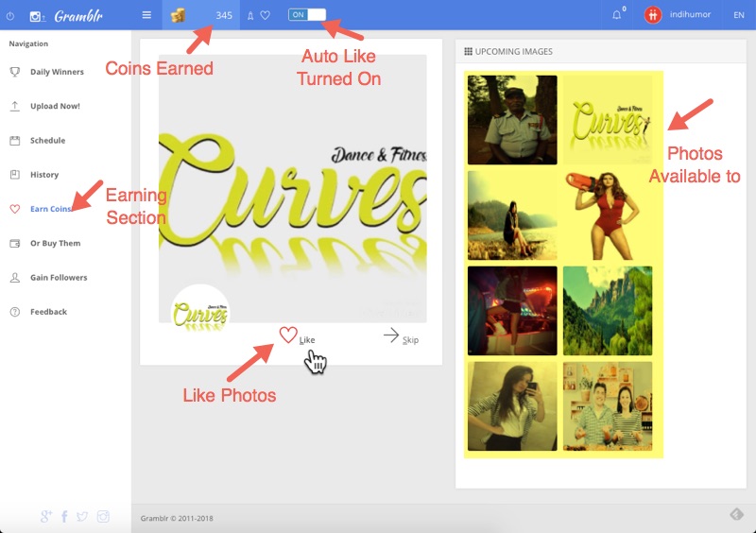
Task: Click the woman sitting by lake thumbnail
Action: pos(512,215)
